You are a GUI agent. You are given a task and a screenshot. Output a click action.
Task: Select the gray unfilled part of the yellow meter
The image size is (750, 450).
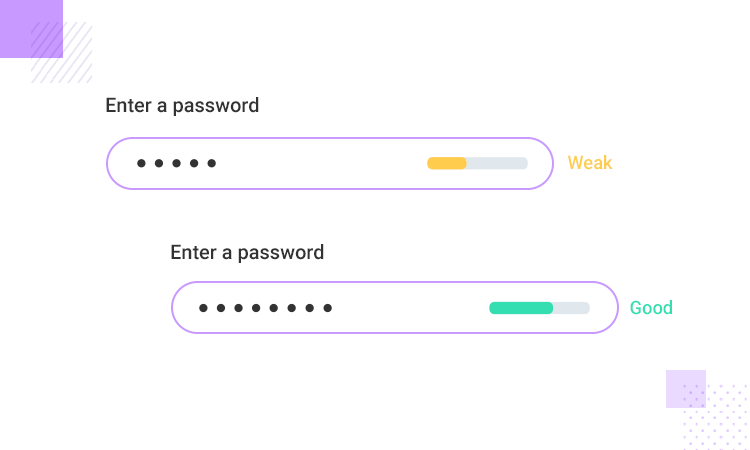[497, 163]
